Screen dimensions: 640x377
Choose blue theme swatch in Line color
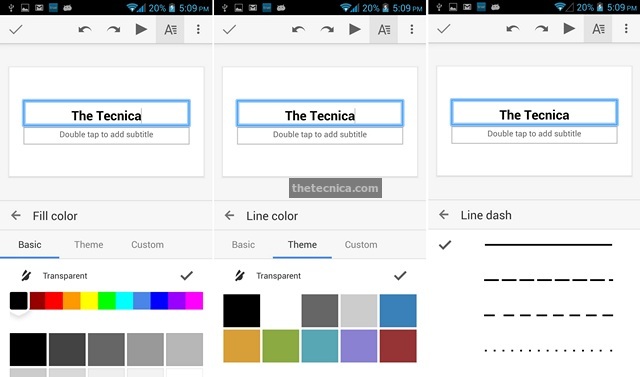[x=398, y=310]
